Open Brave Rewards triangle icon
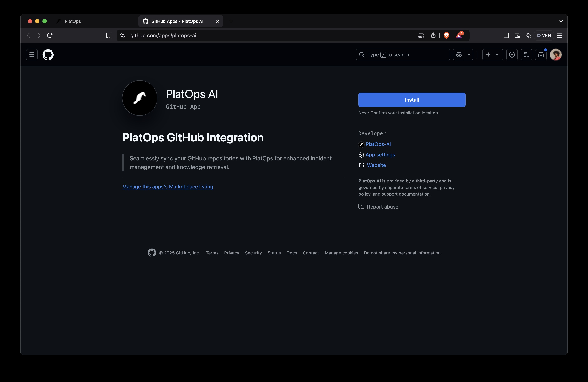The image size is (588, 382). 459,35
